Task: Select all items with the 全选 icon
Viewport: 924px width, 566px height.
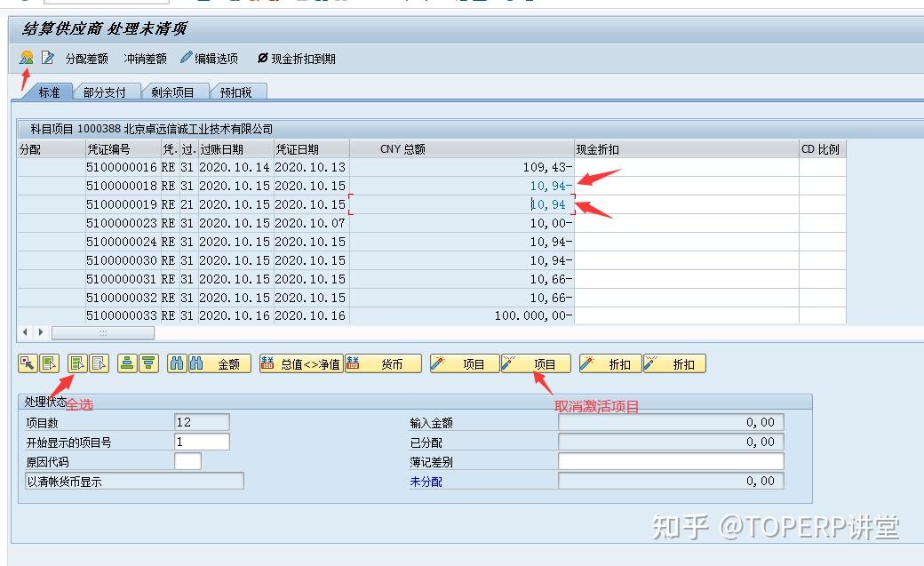Action: pyautogui.click(x=77, y=363)
